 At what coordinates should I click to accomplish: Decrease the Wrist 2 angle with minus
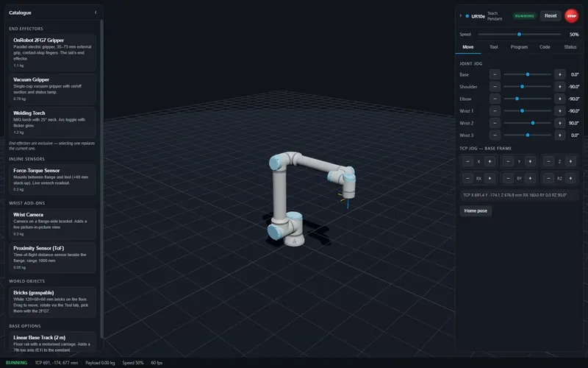point(495,123)
